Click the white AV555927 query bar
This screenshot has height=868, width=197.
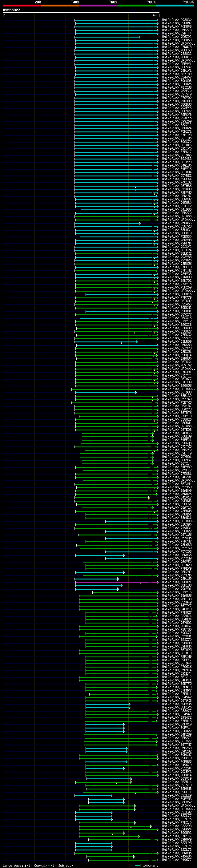[81, 13]
